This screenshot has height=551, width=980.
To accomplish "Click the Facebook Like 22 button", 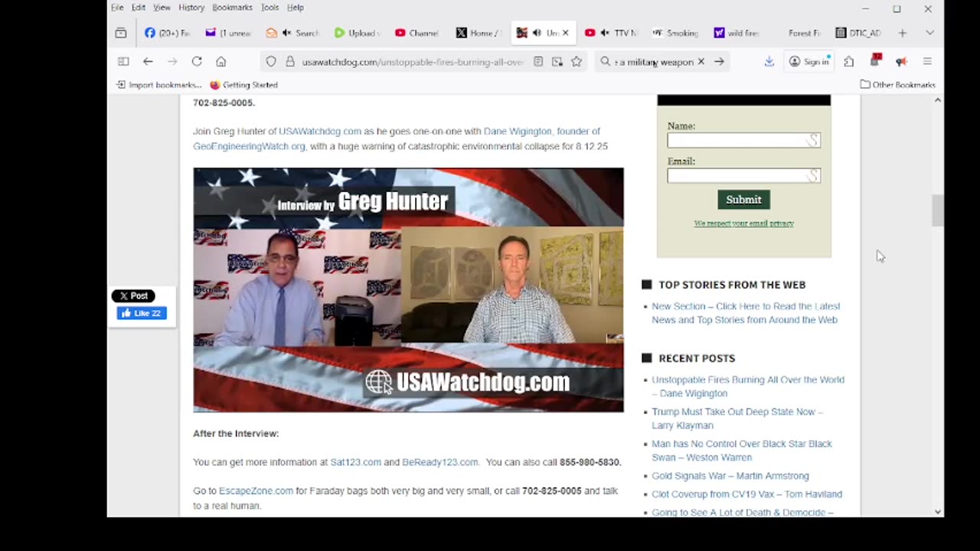I will click(x=142, y=313).
